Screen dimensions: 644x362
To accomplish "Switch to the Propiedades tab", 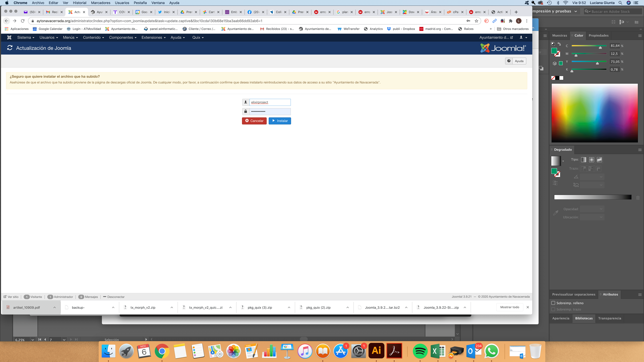I will (x=598, y=35).
